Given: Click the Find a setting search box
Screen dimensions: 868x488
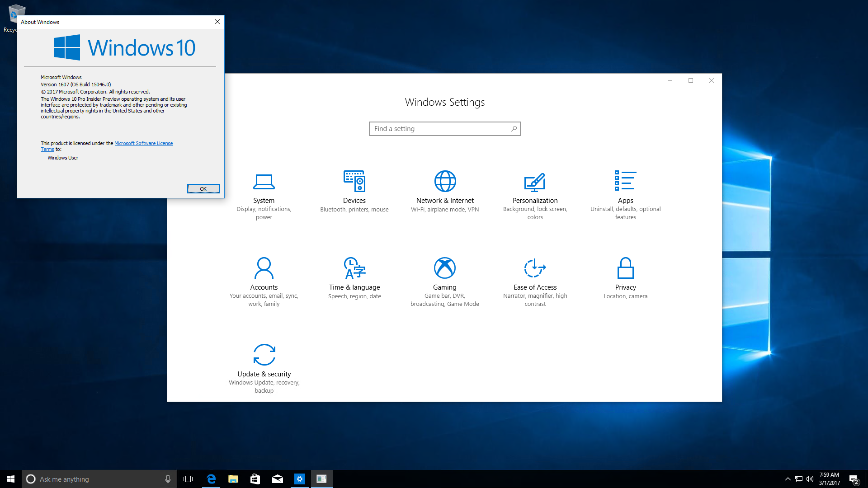Looking at the screenshot, I should [444, 129].
